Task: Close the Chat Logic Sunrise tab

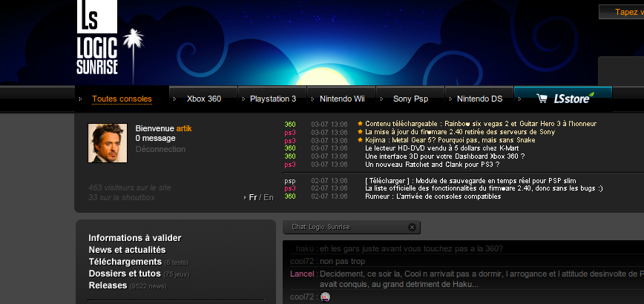Action: (x=412, y=228)
